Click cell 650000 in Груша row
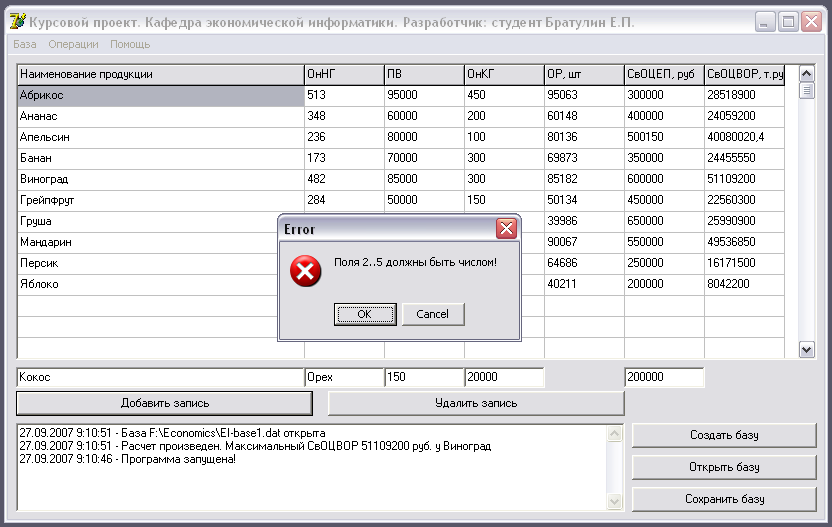832x527 pixels. coord(664,221)
